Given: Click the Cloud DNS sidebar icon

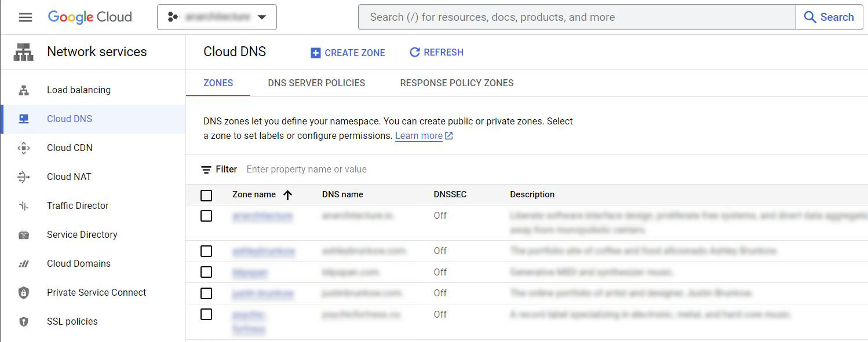Looking at the screenshot, I should pos(24,119).
